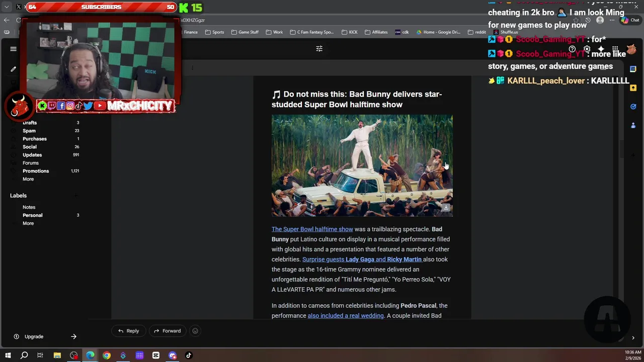Open Google apps grid icon
644x362 pixels.
615,49
